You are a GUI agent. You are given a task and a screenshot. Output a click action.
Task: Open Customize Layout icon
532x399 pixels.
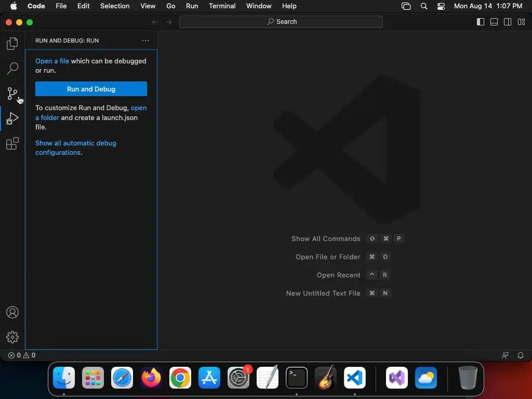[522, 22]
